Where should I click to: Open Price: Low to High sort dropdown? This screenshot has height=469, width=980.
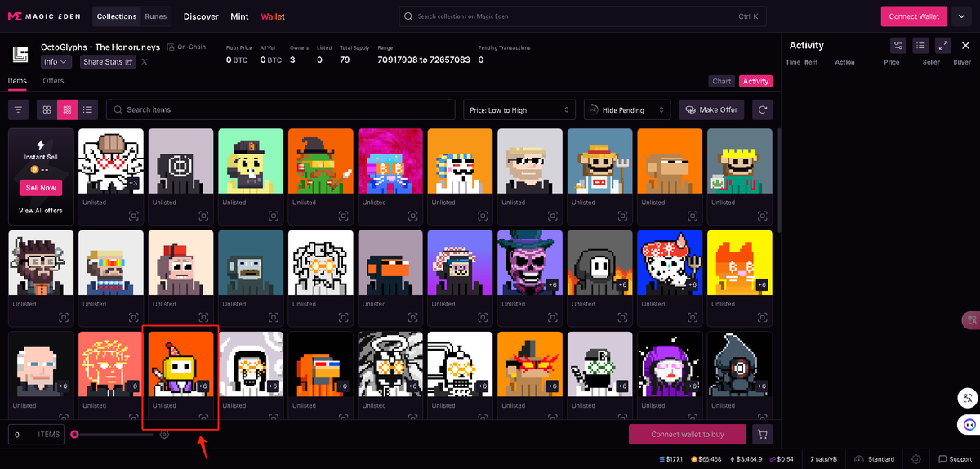[519, 109]
